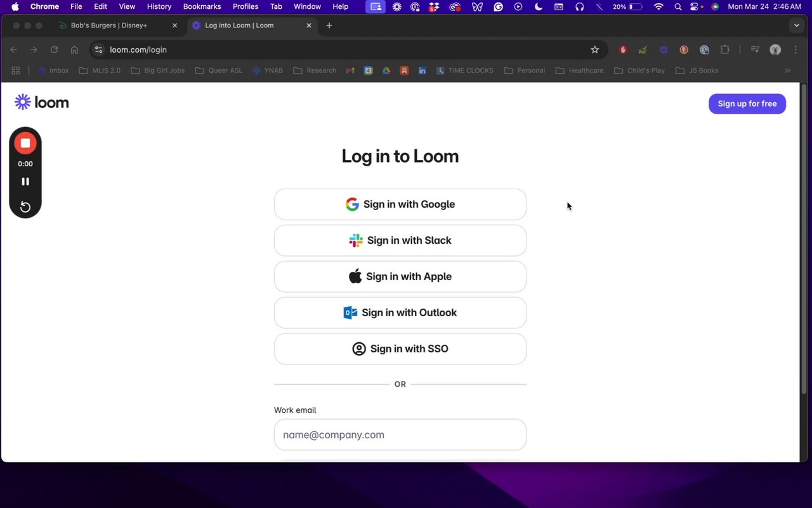Click the Loom logo

pyautogui.click(x=42, y=102)
